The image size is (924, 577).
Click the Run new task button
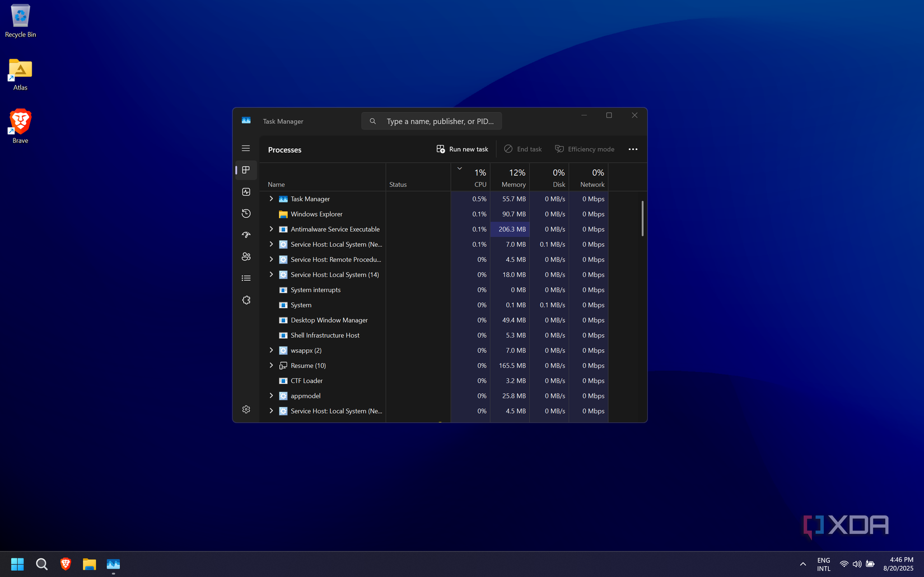tap(461, 149)
